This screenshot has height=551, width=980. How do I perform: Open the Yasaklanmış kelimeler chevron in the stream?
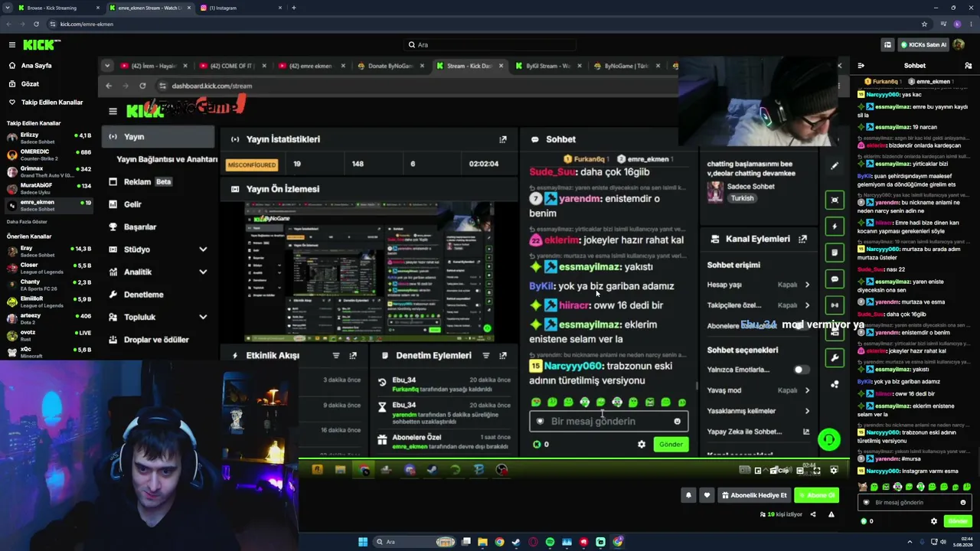807,411
